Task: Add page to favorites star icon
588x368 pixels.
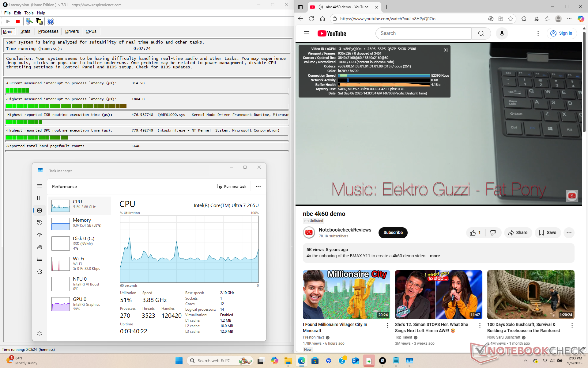Action: pyautogui.click(x=511, y=19)
